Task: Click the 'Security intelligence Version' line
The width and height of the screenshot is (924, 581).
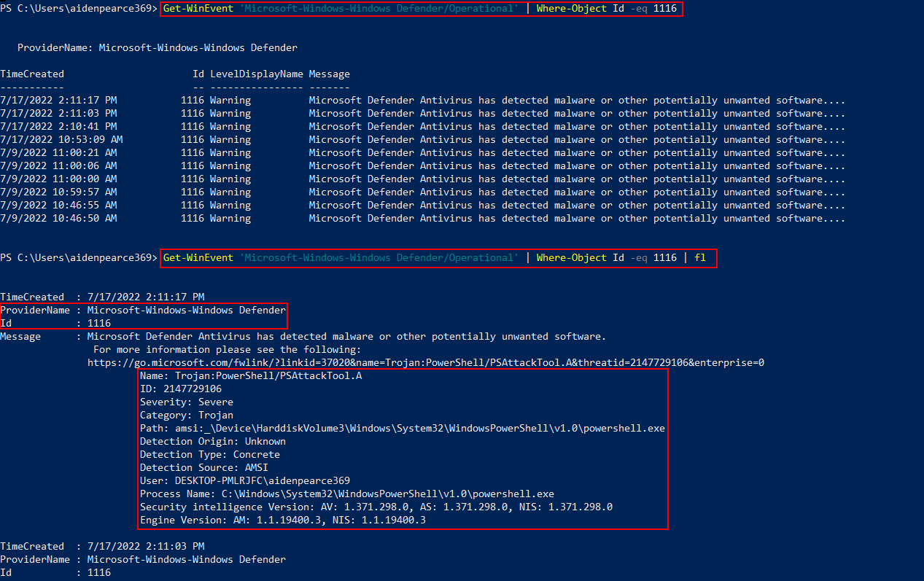Action: click(x=376, y=507)
